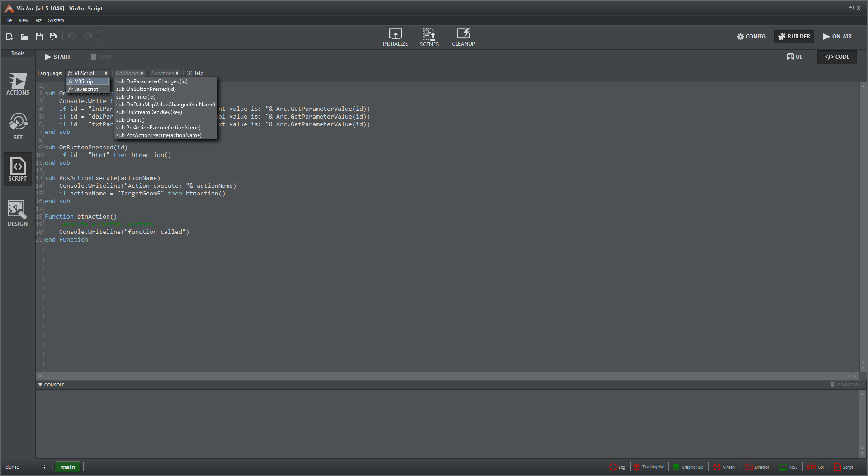Click the 'Console.Writeline("function called")' line
This screenshot has height=476, width=868.
[x=124, y=232]
